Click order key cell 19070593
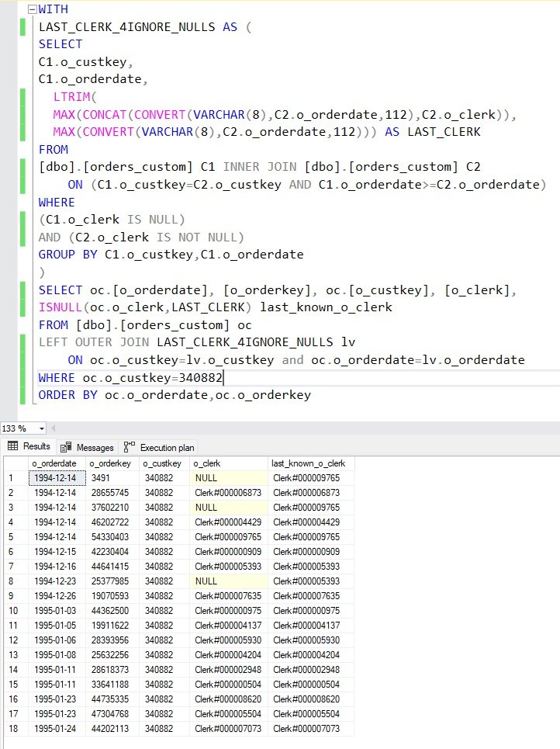This screenshot has width=560, height=749. click(112, 595)
